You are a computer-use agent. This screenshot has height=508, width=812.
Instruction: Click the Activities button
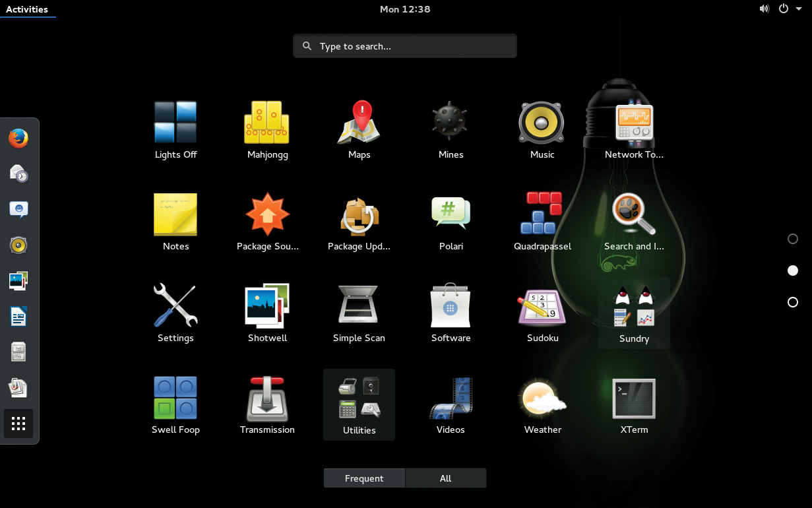tap(27, 9)
